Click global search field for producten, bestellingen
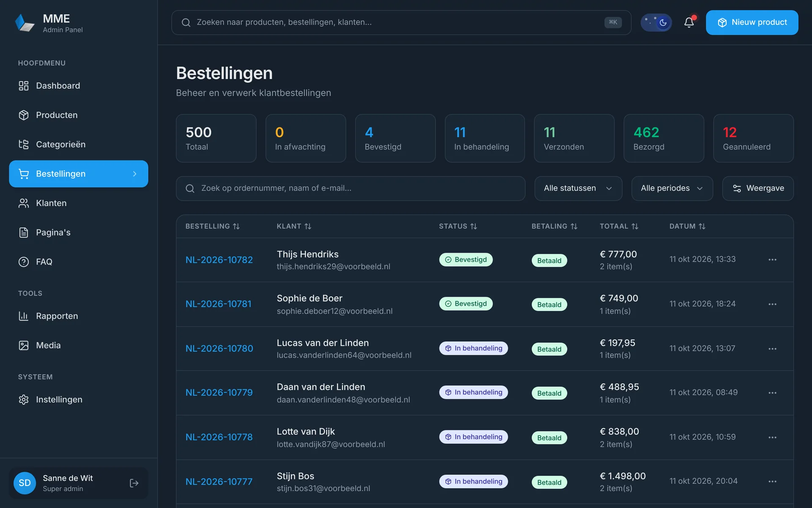The image size is (812, 508). 401,22
